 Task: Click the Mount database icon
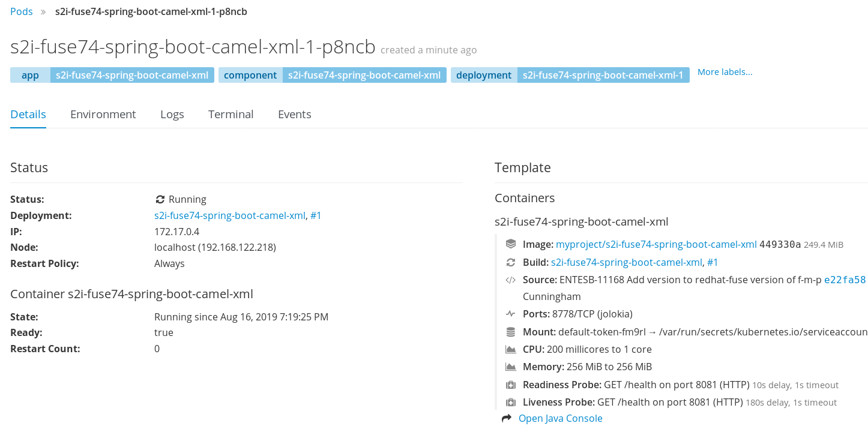pos(511,332)
